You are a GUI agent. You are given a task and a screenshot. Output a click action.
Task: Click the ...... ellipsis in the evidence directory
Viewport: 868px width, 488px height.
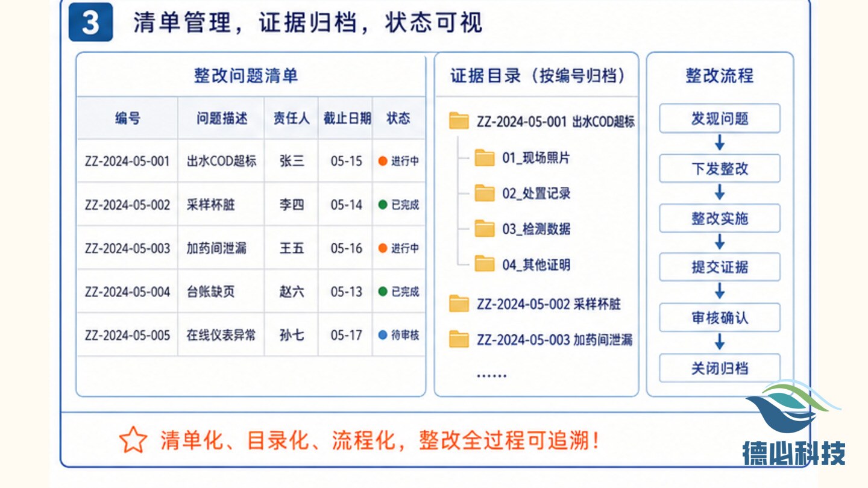(492, 375)
